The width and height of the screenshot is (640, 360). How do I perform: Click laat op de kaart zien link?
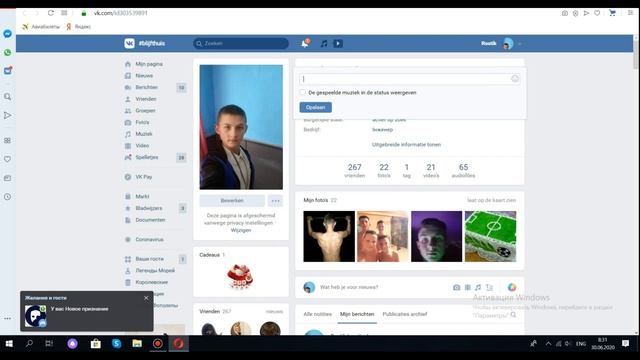(491, 200)
